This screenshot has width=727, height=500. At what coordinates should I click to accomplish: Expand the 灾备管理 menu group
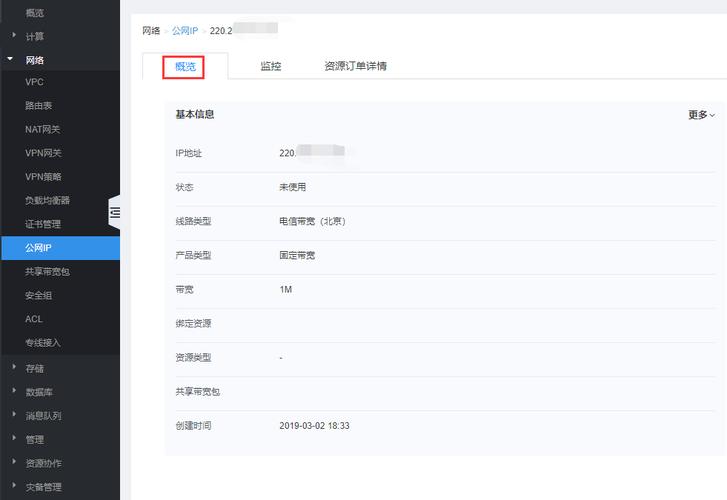point(14,486)
